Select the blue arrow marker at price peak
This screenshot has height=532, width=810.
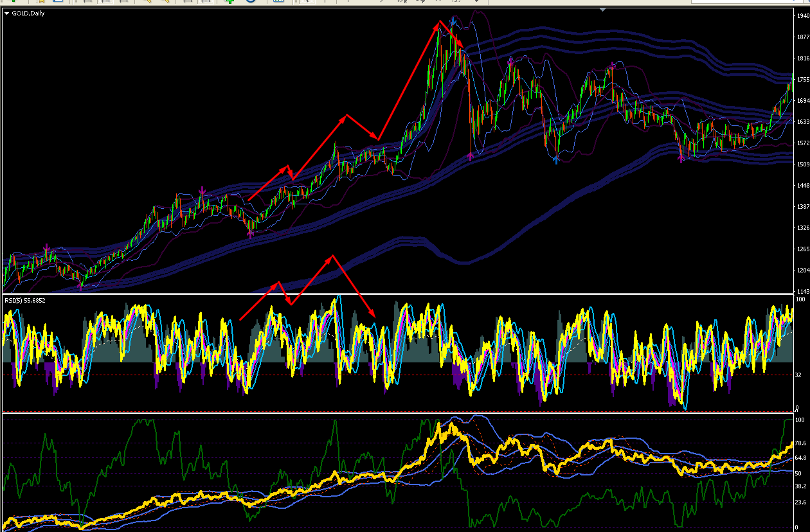453,21
